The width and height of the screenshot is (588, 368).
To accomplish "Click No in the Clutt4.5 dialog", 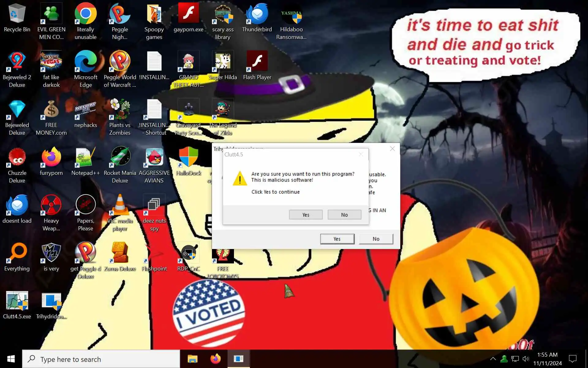I will 344,215.
